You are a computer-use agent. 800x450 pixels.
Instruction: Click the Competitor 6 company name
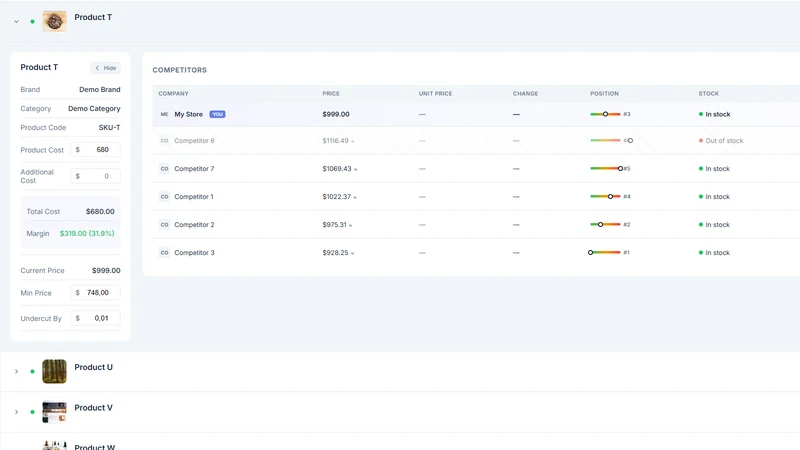194,141
